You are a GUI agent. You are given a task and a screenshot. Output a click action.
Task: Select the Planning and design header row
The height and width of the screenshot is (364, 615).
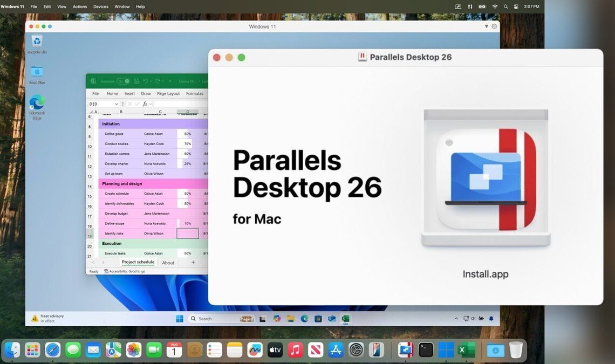153,183
